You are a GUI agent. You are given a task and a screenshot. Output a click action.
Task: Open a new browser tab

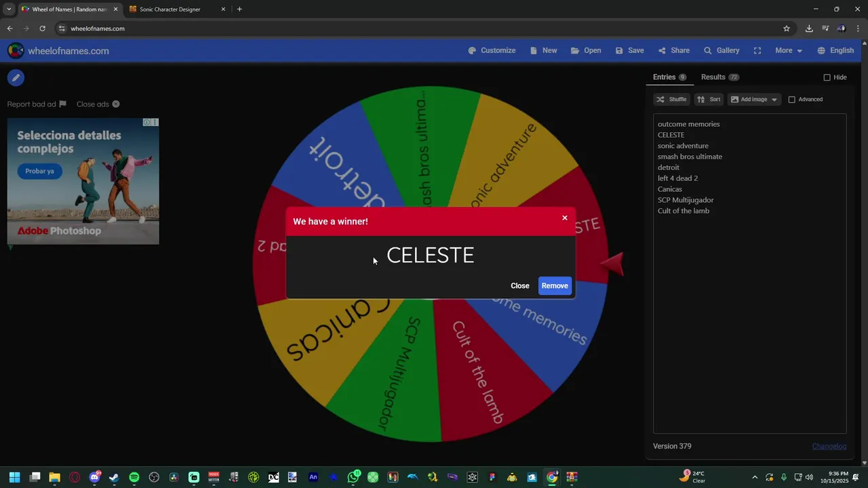(239, 9)
